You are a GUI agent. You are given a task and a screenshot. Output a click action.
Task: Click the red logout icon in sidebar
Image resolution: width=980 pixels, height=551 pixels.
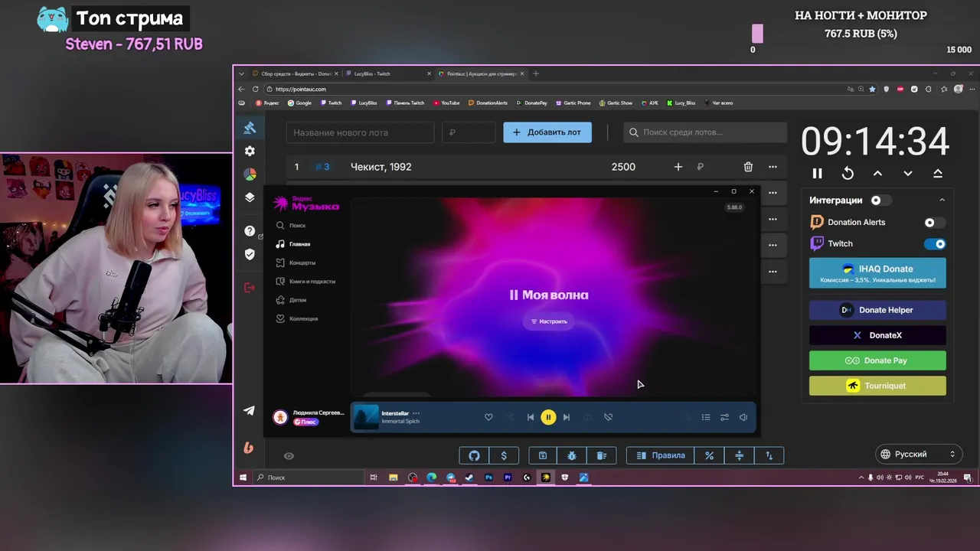250,288
